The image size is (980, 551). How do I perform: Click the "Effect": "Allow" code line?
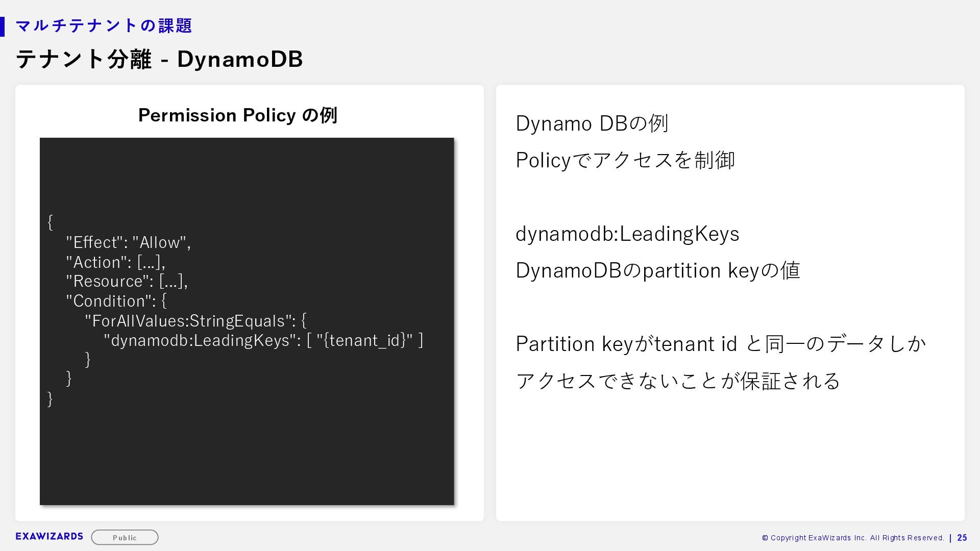click(128, 242)
